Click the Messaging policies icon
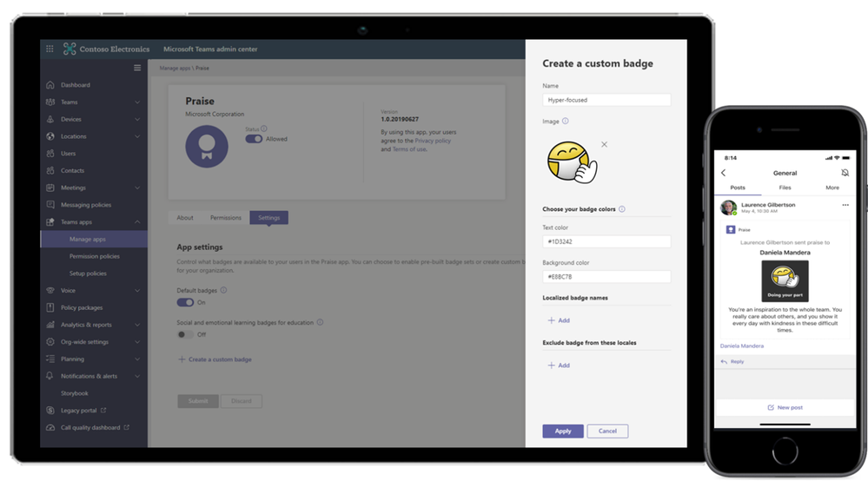Screen dimensions: 868x481 pyautogui.click(x=50, y=205)
